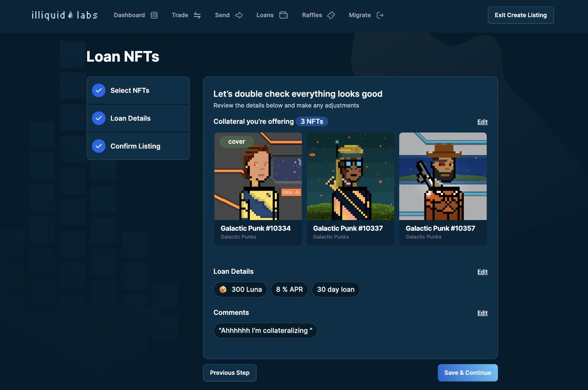Select Galactic Punk #10337 thumbnail
Screen dimensions: 588x390
[x=350, y=176]
